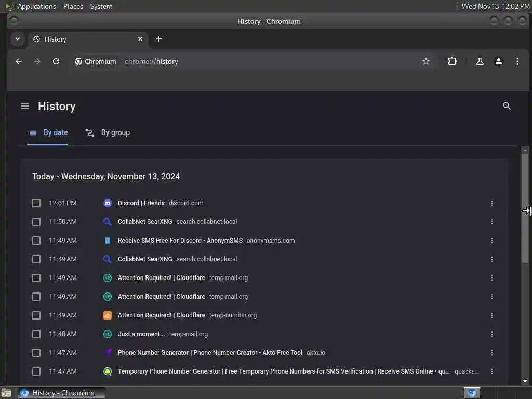Click the Chromium site info chip
This screenshot has width=532, height=399.
96,61
